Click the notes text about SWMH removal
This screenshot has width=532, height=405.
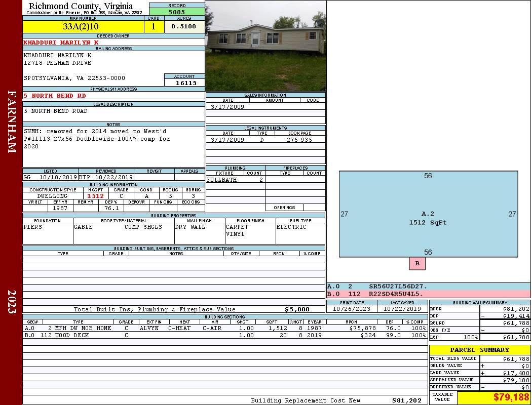pyautogui.click(x=96, y=139)
